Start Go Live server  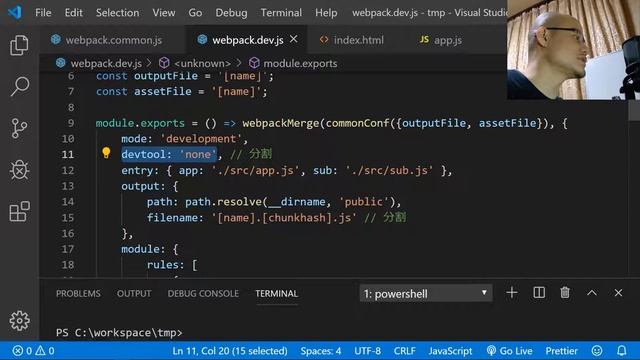(509, 351)
